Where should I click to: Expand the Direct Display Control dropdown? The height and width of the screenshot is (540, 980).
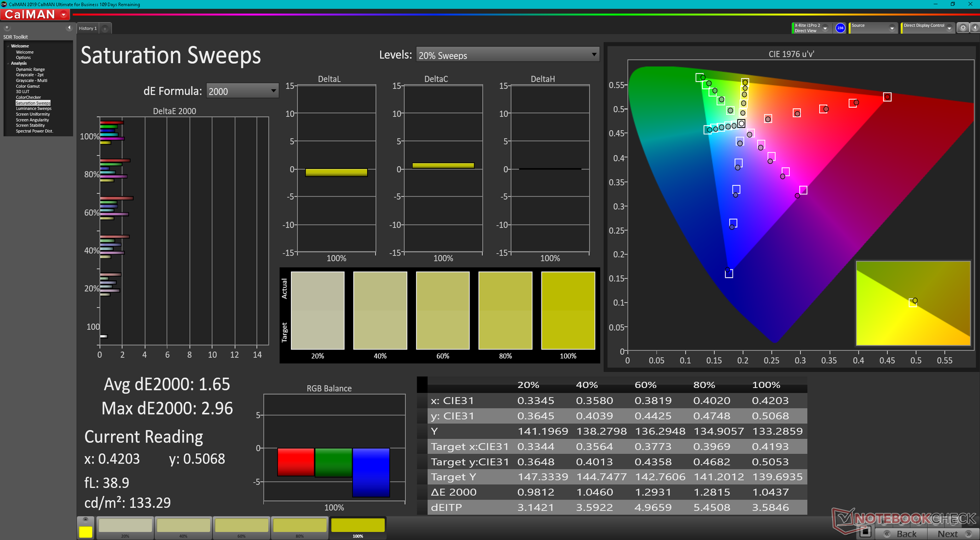(949, 29)
